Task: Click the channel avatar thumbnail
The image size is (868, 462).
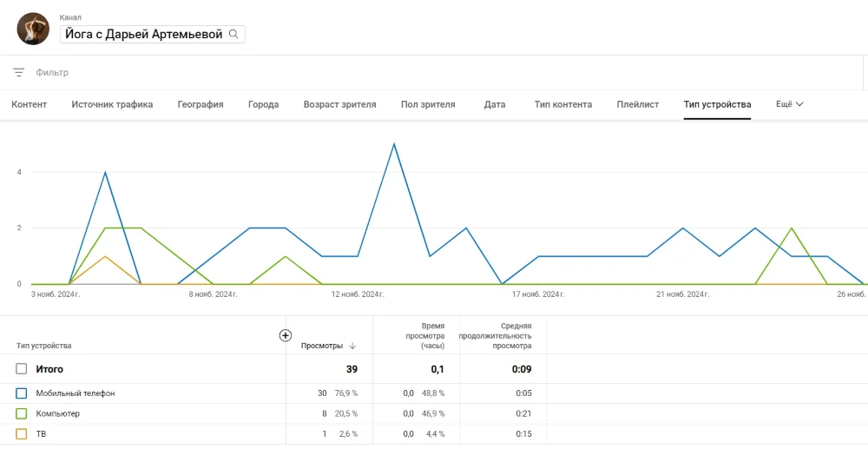Action: pos(33,29)
